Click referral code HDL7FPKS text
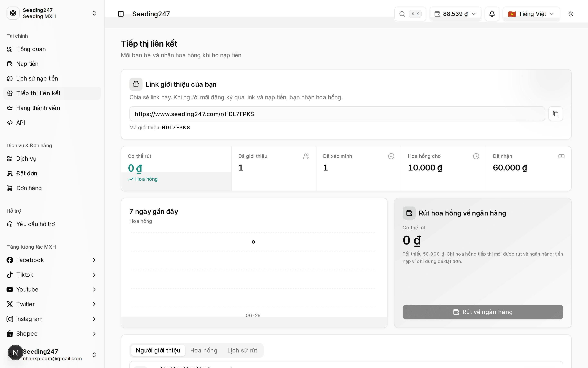588x368 pixels. 176,128
